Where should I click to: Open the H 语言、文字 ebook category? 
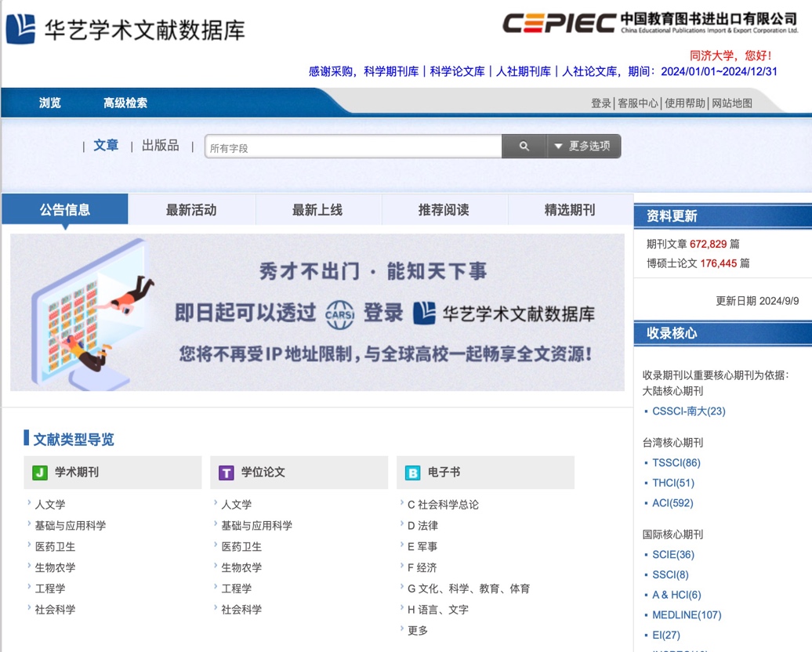coord(438,610)
